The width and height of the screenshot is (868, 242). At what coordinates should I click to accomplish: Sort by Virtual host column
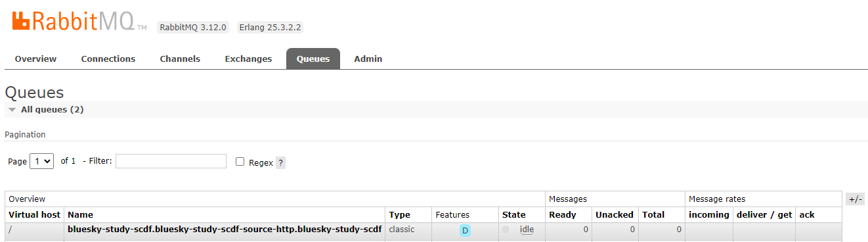pos(34,214)
